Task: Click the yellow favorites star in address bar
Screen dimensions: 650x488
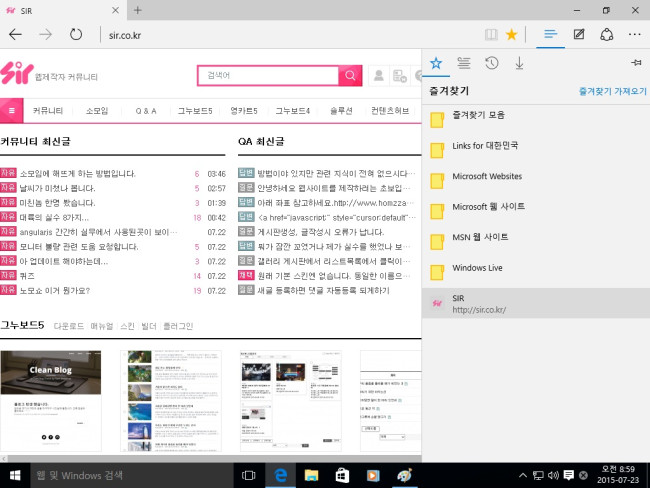Action: pyautogui.click(x=512, y=34)
